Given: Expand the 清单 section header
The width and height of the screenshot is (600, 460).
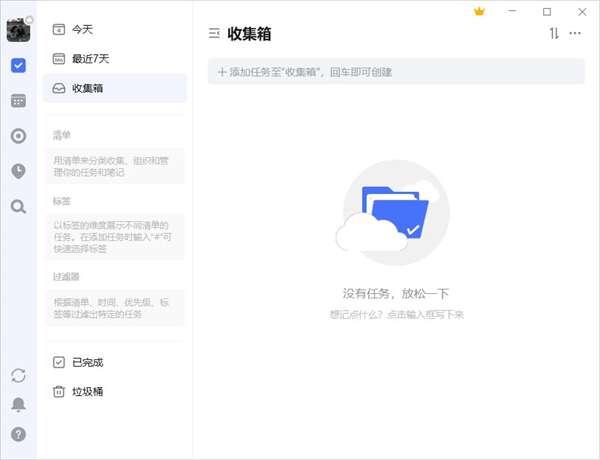Looking at the screenshot, I should pyautogui.click(x=62, y=134).
